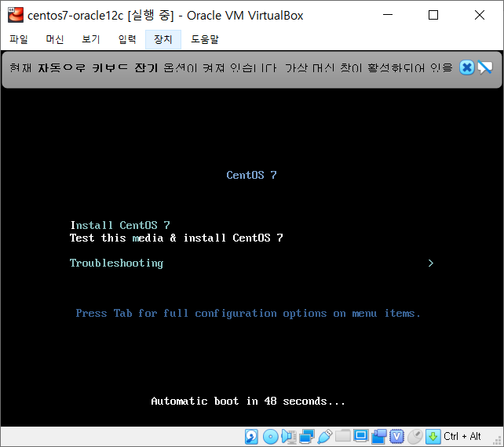This screenshot has height=447, width=504.
Task: Open the 파일 menu
Action: point(19,39)
